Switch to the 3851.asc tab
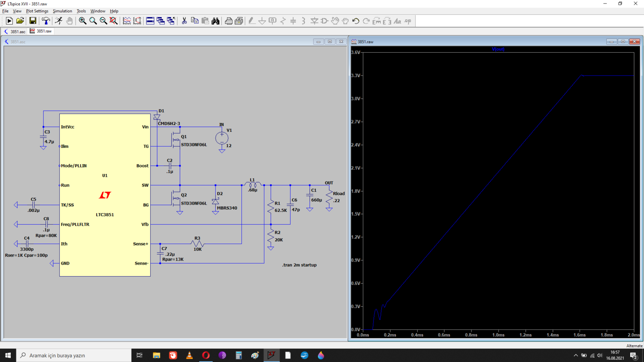 (x=15, y=31)
